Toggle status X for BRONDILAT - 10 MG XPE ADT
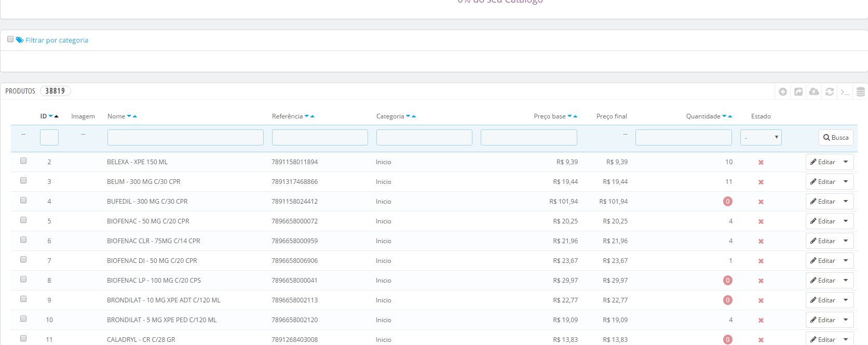The width and height of the screenshot is (868, 345). [761, 301]
